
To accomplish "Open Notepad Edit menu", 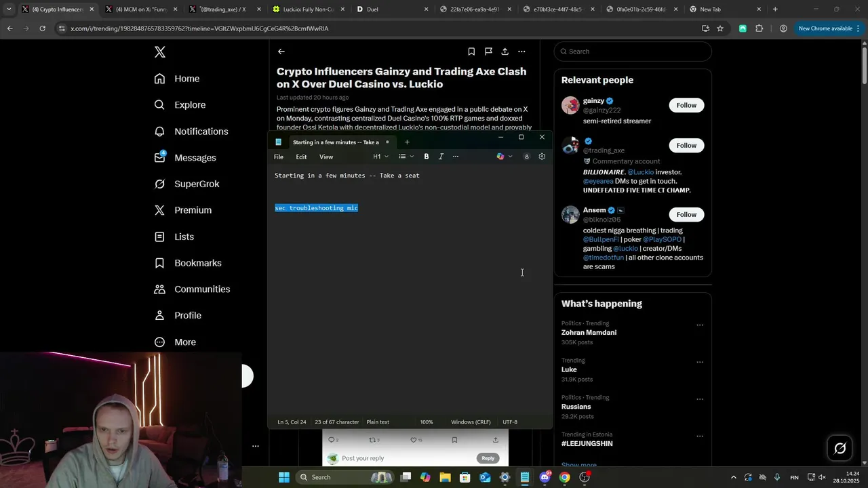I will (x=301, y=157).
